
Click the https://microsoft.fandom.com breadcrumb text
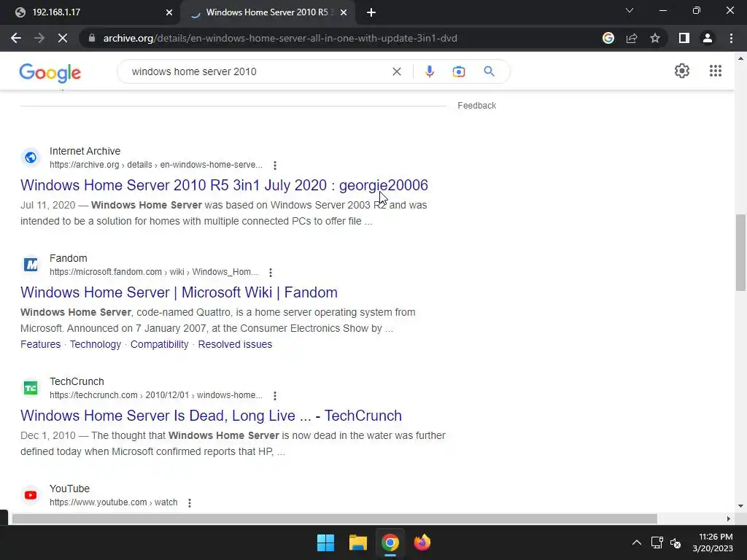tap(106, 272)
